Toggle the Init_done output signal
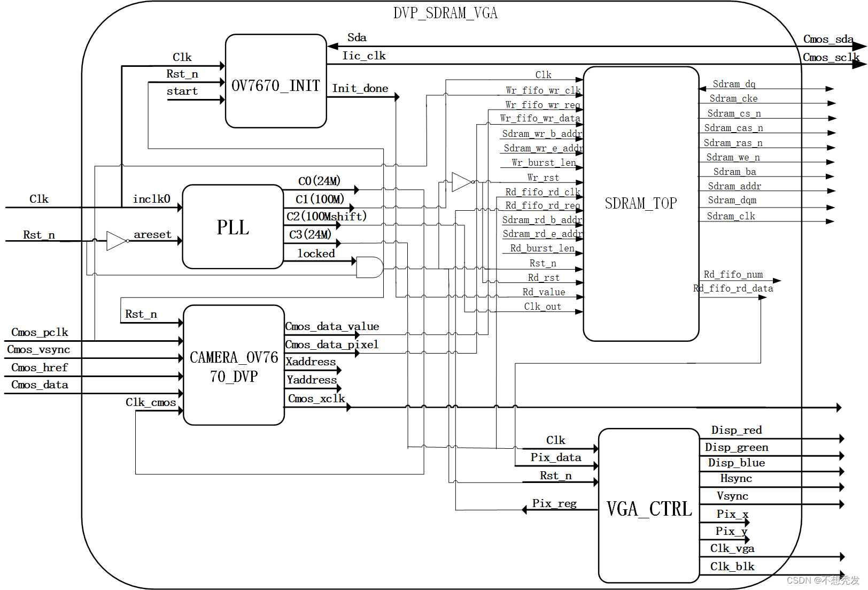Screen dimensions: 868x590 click(360, 88)
